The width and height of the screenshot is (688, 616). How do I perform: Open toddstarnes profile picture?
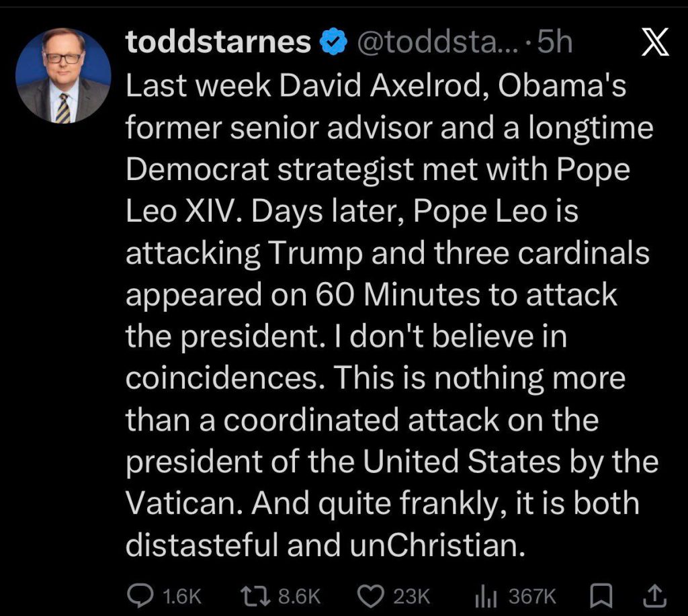(x=63, y=76)
